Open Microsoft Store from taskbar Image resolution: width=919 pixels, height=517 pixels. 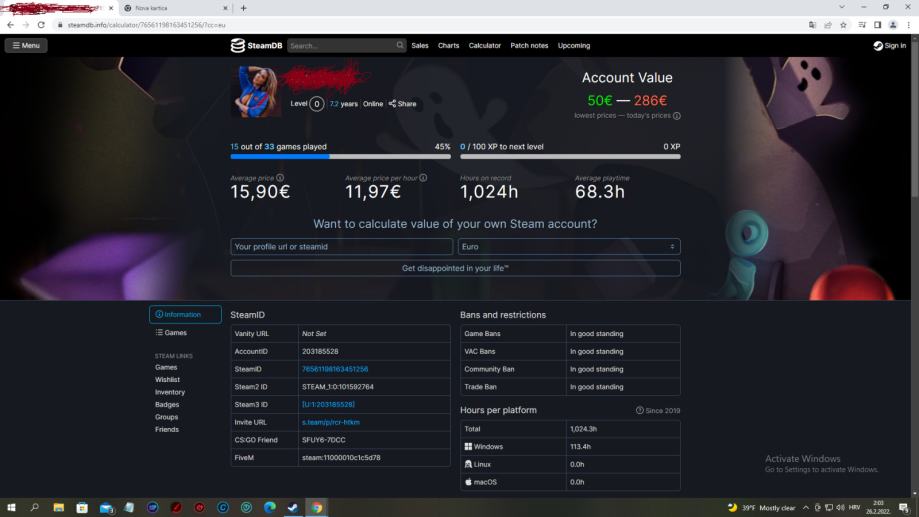(82, 508)
